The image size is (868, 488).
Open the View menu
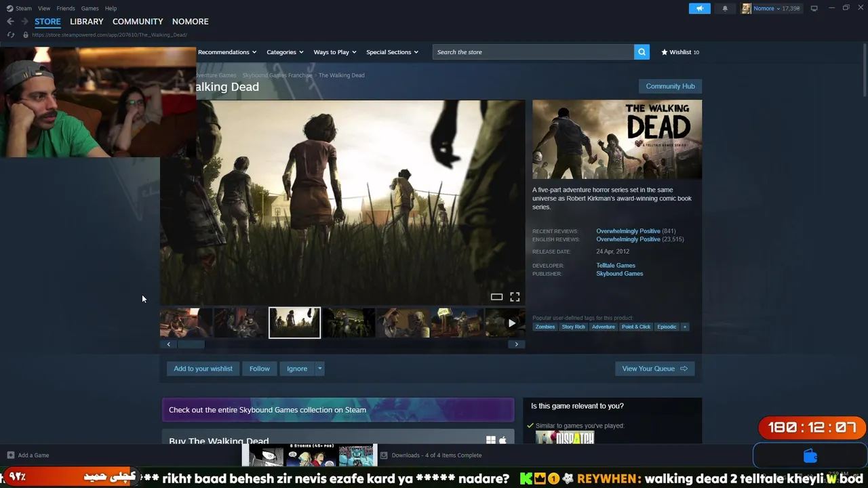tap(44, 8)
